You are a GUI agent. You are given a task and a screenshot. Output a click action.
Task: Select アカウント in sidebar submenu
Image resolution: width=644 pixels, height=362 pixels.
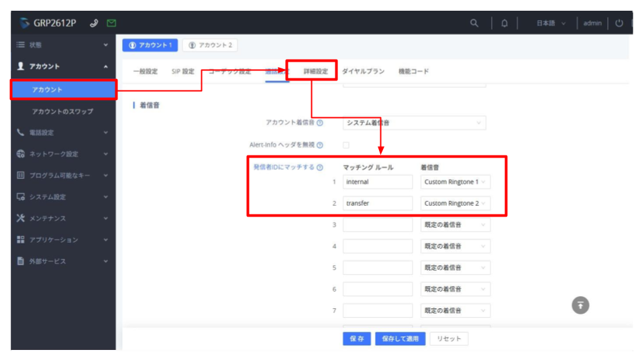(64, 89)
